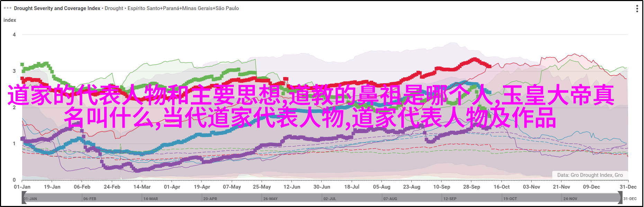The height and width of the screenshot is (207, 644).
Task: Click the x-axis label 28-Sep
Action: 472,187
